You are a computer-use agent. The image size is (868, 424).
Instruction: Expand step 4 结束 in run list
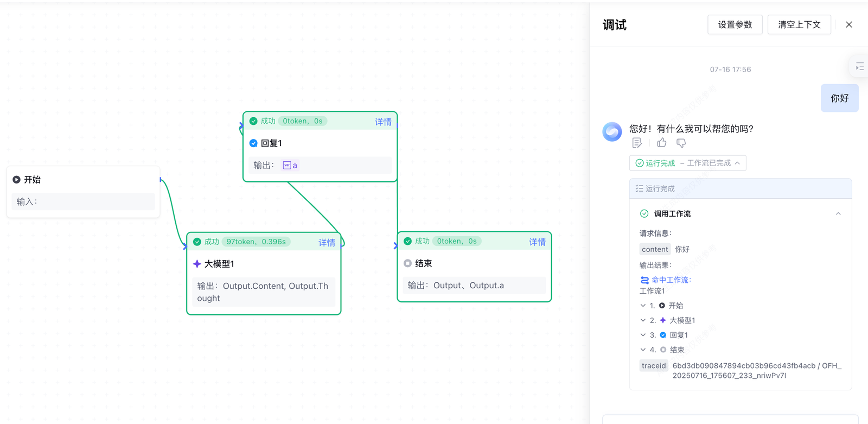click(x=643, y=350)
